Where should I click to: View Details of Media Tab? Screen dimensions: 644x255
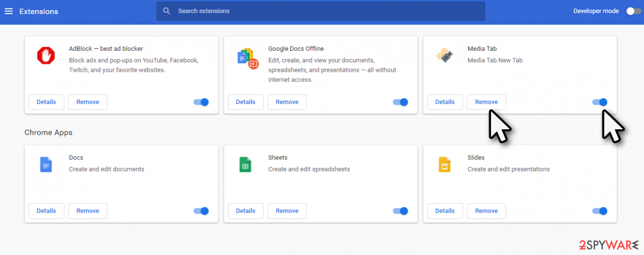pos(445,102)
